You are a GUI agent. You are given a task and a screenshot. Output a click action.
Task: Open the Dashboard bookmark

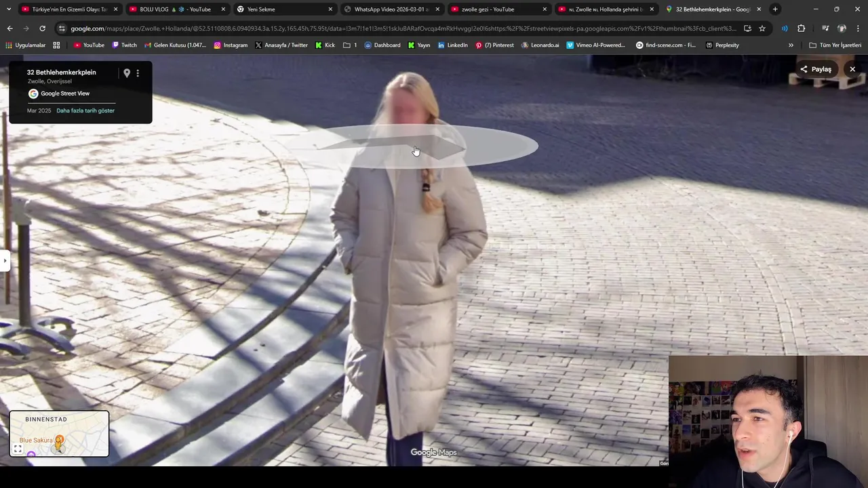click(x=382, y=45)
